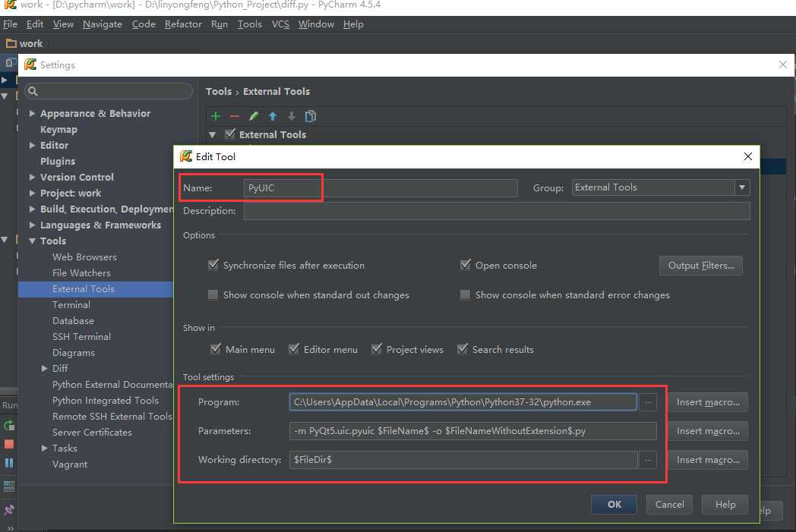Screen dimensions: 796x532
Task: Open the File menu
Action: pos(10,24)
